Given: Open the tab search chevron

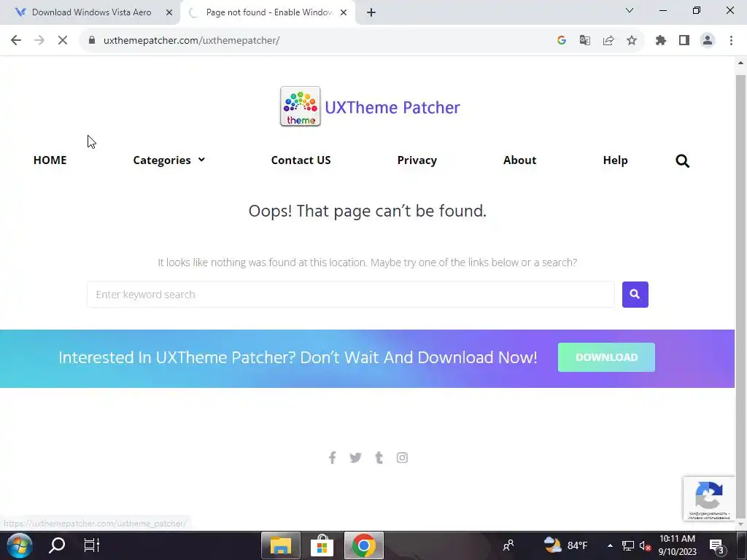Looking at the screenshot, I should point(630,10).
